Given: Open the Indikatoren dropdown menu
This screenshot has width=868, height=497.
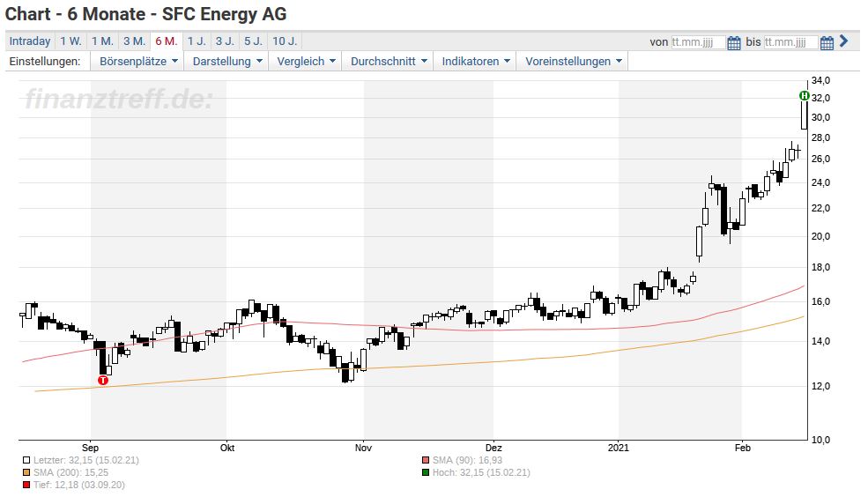Looking at the screenshot, I should coord(476,62).
